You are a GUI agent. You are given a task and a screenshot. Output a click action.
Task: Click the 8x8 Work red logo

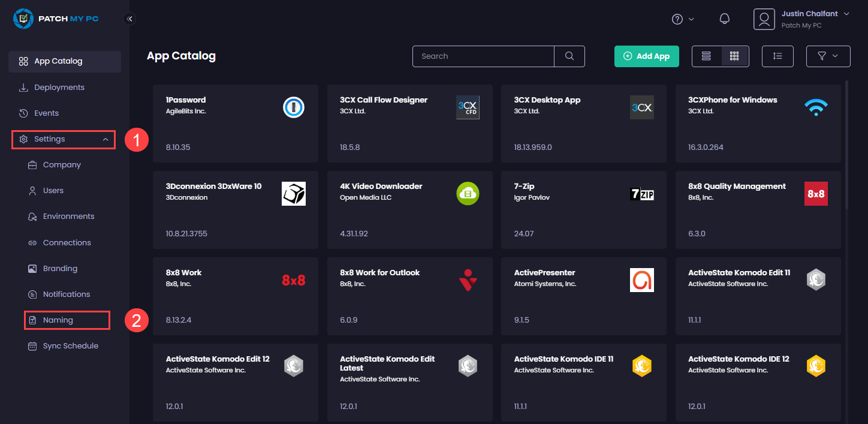point(294,280)
